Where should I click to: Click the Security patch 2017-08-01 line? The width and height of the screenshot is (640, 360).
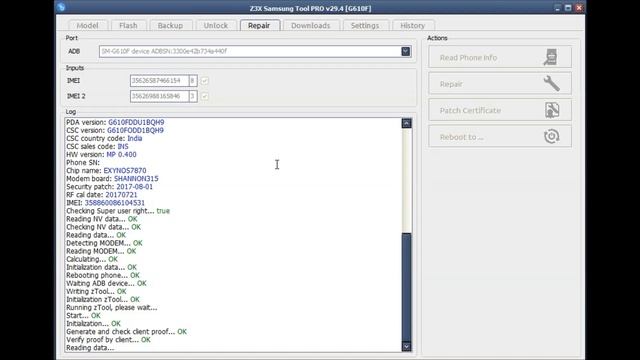(109, 187)
